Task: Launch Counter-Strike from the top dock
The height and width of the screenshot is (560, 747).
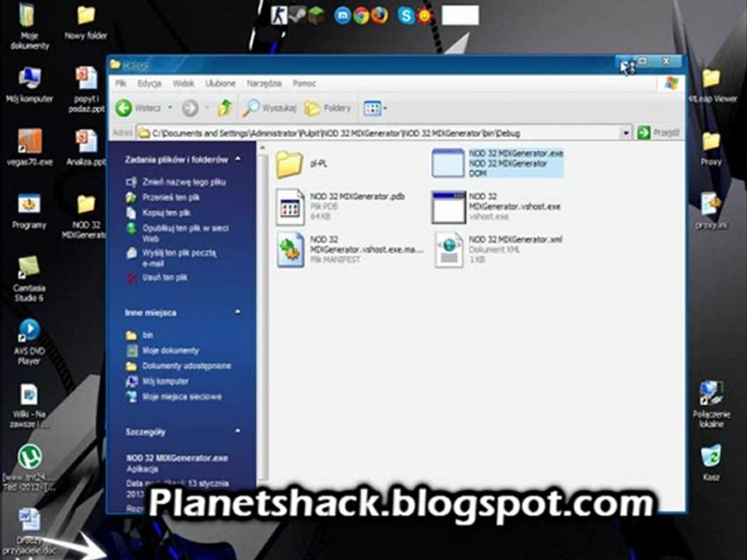Action: (279, 16)
